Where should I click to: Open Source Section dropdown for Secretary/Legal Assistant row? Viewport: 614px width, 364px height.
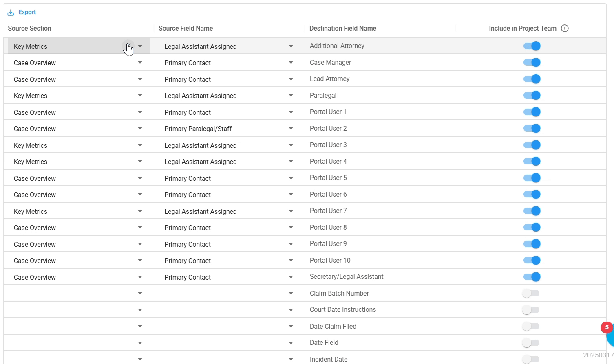140,277
